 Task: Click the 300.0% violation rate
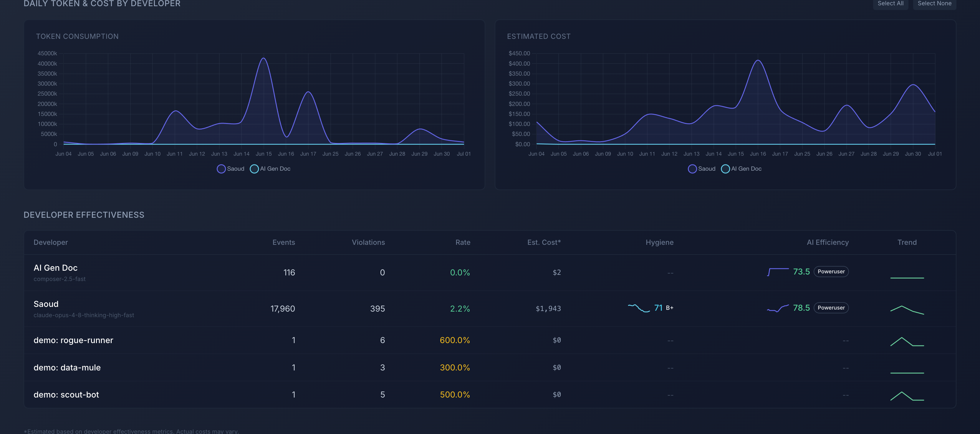click(x=455, y=368)
